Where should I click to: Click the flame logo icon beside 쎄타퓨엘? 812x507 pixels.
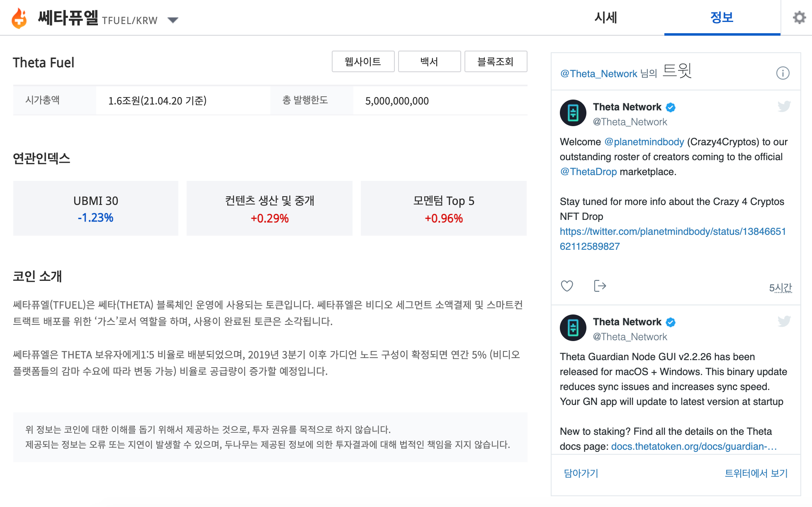point(19,18)
